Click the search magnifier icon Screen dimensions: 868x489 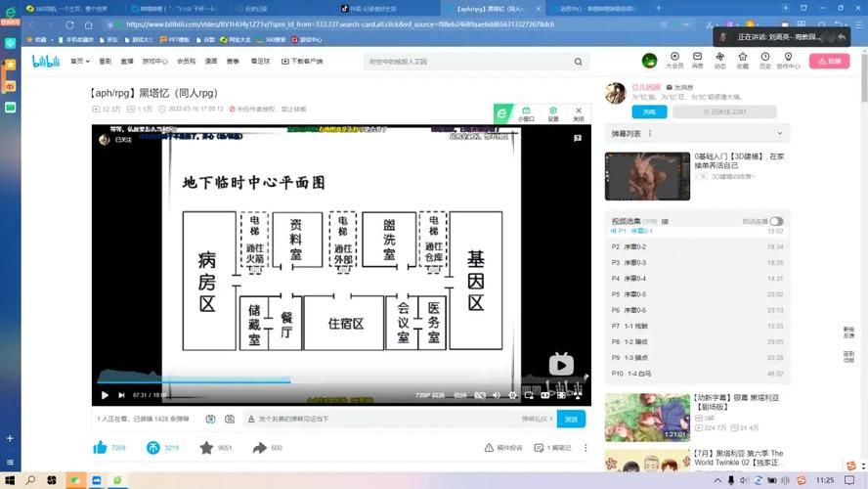click(x=578, y=62)
